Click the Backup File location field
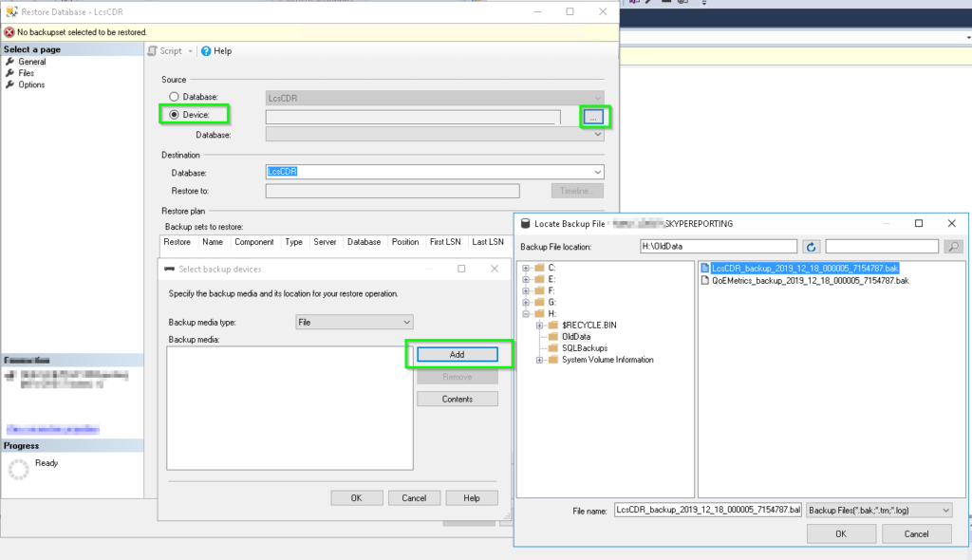Screen dimensions: 972x560 tap(719, 246)
